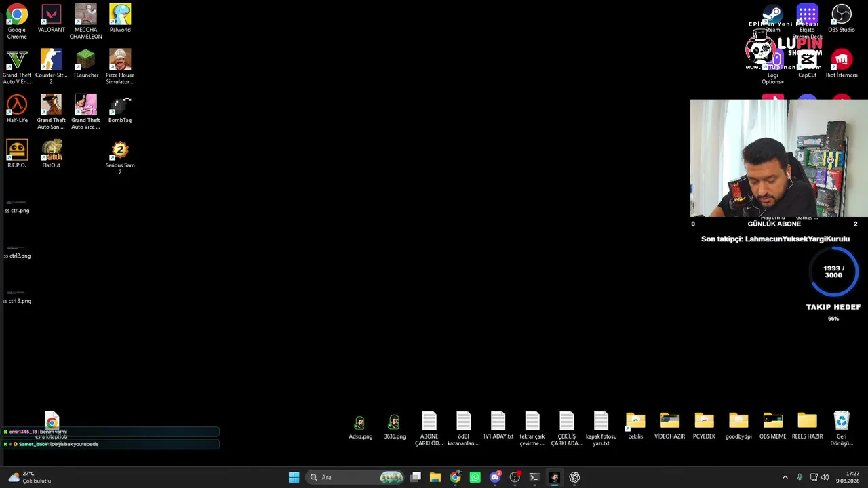
Task: Open the terminal app in taskbar
Action: click(x=534, y=477)
